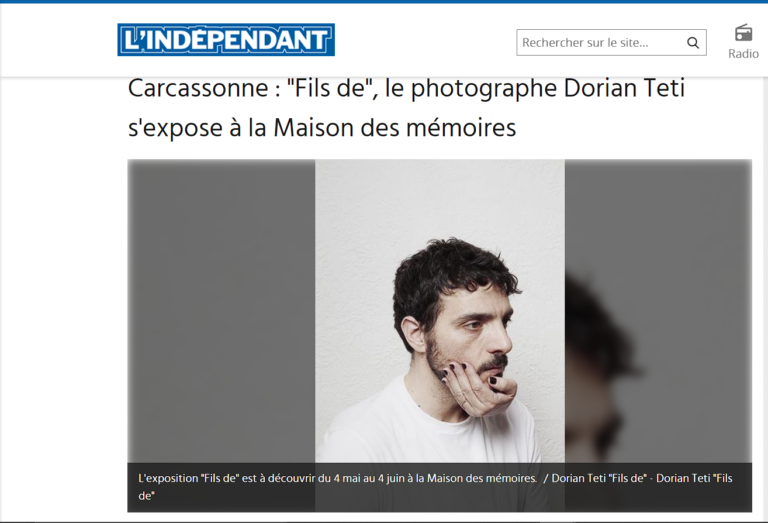Click 'Maison des mémoires' in the caption
The width and height of the screenshot is (768, 523).
tap(481, 478)
